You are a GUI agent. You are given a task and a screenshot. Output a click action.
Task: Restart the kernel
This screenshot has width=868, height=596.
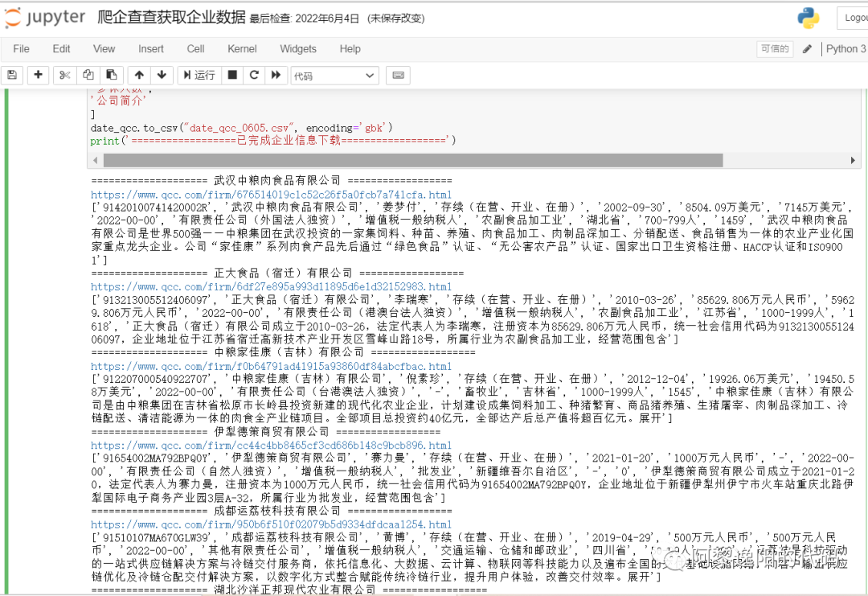(254, 75)
